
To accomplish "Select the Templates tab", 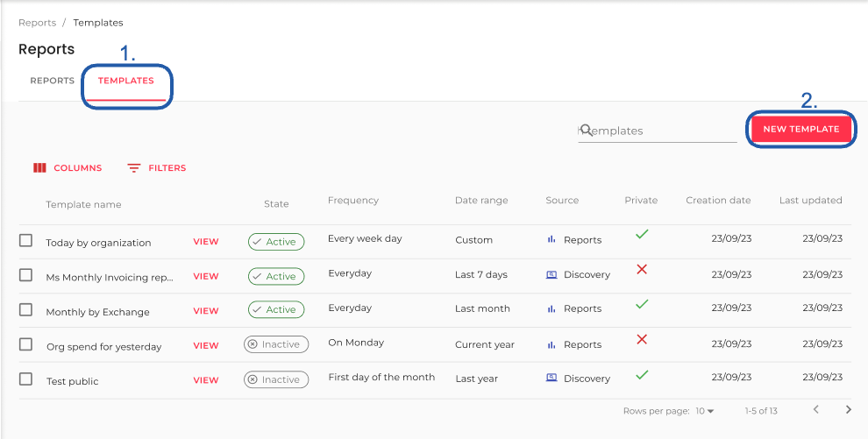I will pos(126,81).
